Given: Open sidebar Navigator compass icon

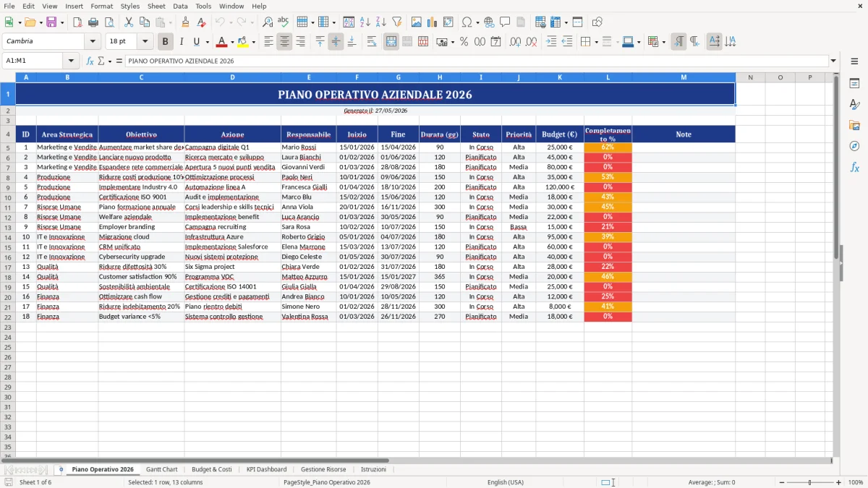Looking at the screenshot, I should pyautogui.click(x=854, y=146).
